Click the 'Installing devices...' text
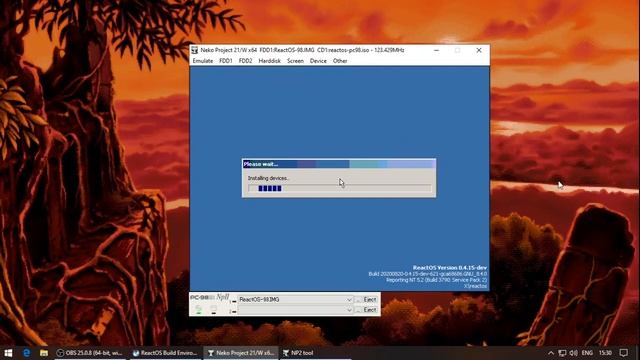 tap(269, 178)
